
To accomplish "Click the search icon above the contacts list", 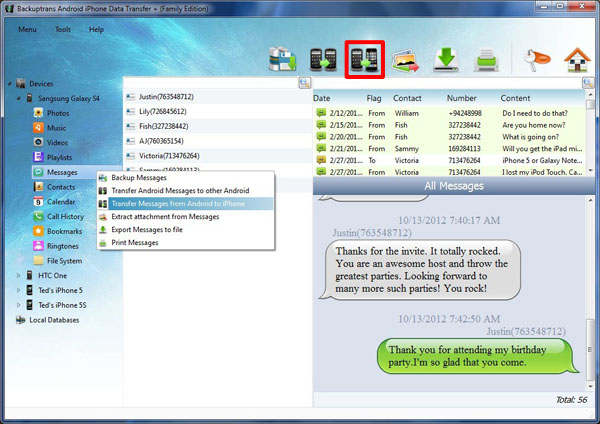I will click(305, 83).
